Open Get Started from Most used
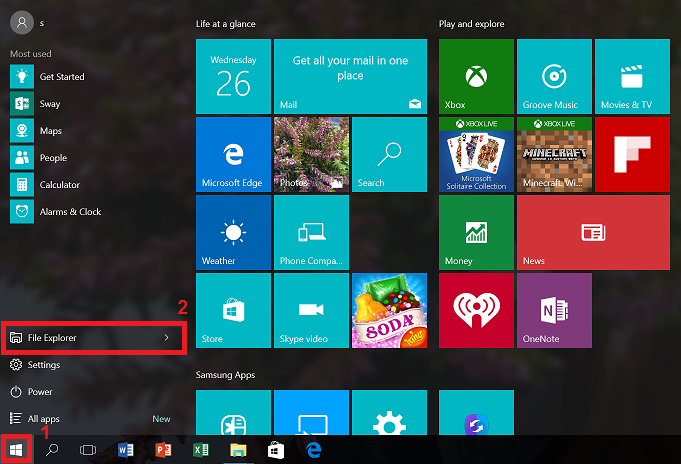Screen dimensions: 681x464 click(x=48, y=76)
